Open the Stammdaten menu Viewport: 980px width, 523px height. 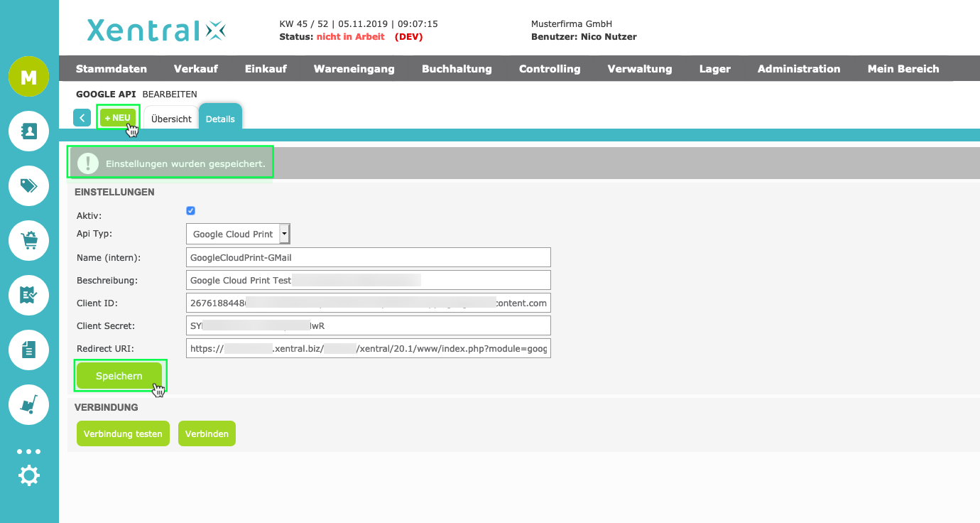coord(111,69)
